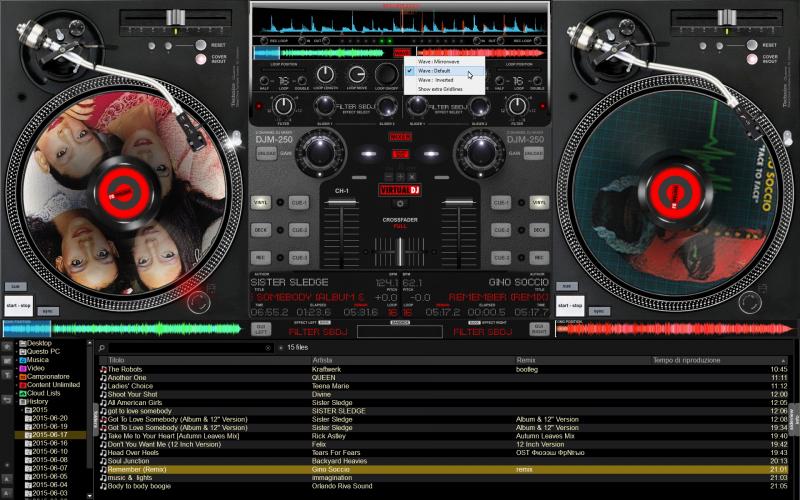Click the gear icon below VirtualDJ logo

tap(400, 204)
